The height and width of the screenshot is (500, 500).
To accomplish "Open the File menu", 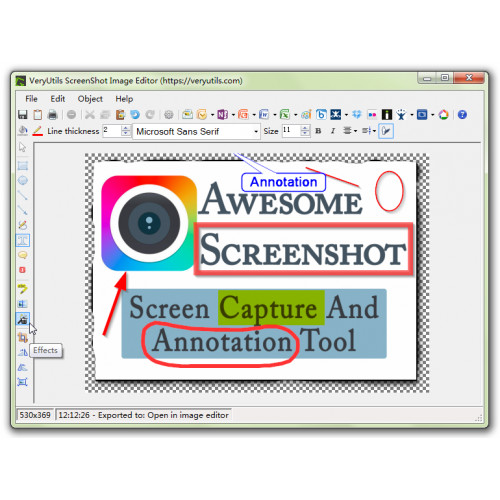I will point(31,99).
